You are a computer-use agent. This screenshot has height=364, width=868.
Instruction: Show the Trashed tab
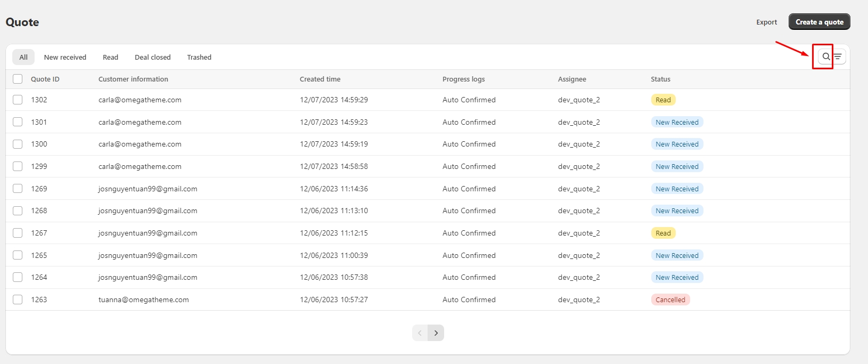tap(199, 57)
